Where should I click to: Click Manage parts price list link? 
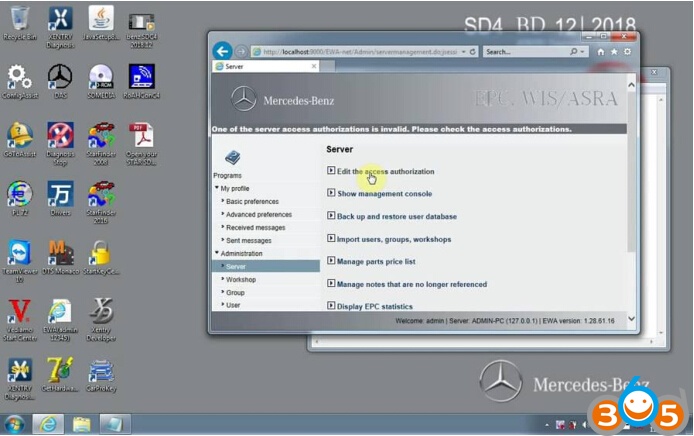[376, 262]
